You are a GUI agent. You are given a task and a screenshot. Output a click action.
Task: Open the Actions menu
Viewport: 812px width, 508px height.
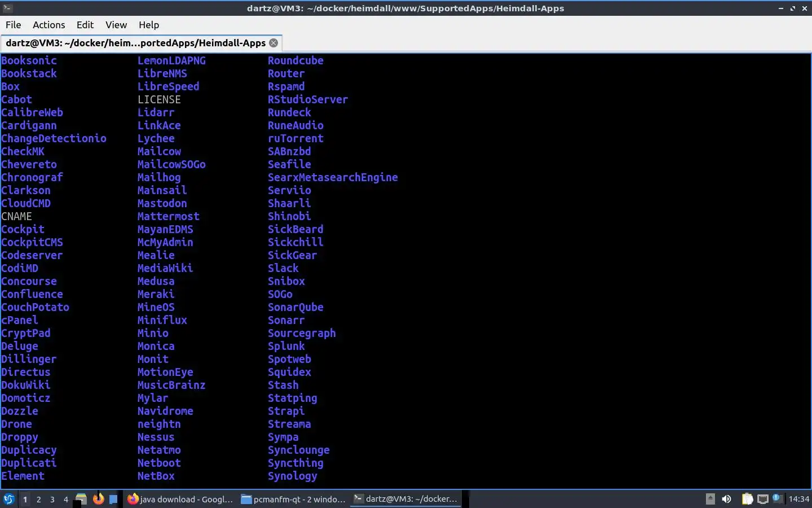pos(48,25)
